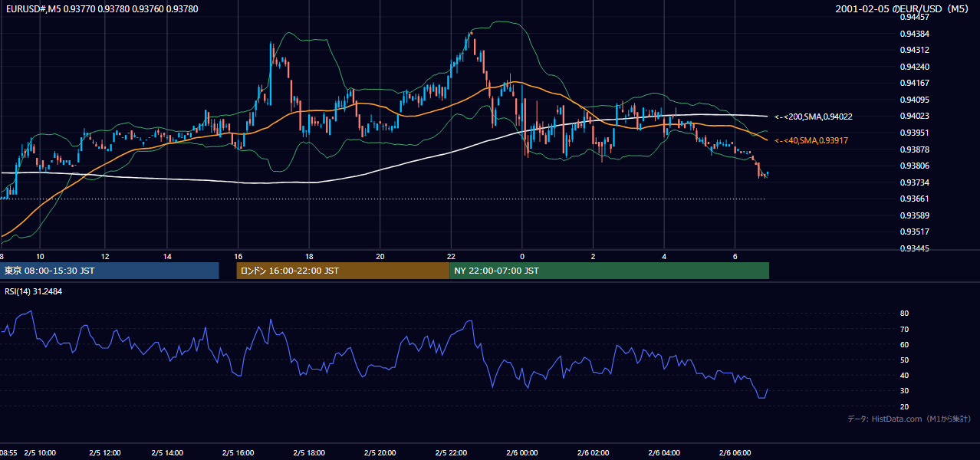
Task: Click the RSI(14) 31.2484 indicator label
Action: point(33,291)
